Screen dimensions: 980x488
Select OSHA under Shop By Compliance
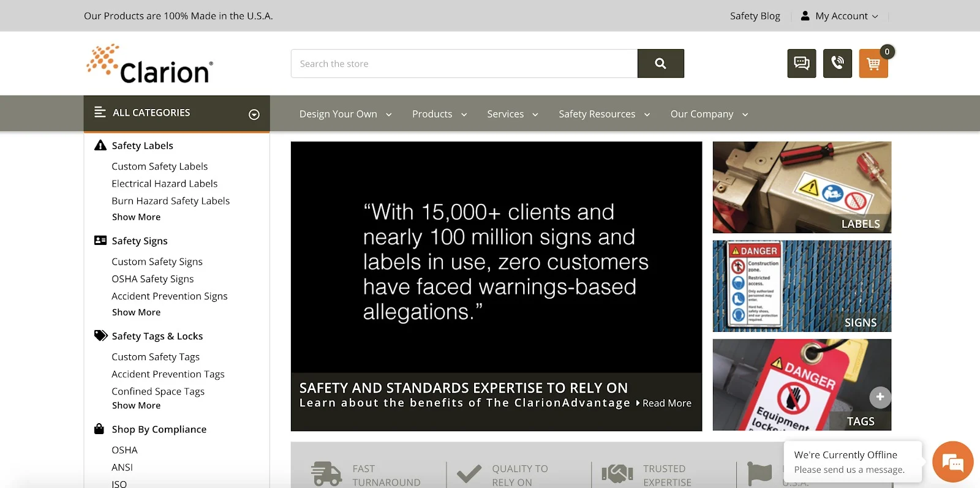click(124, 450)
